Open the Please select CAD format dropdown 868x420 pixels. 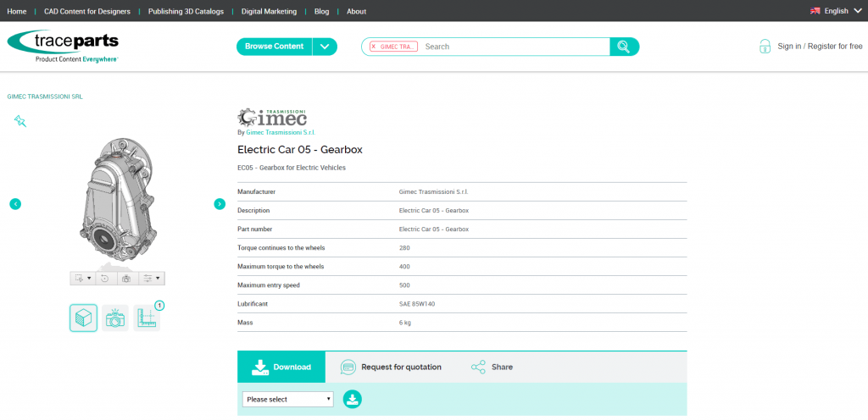pos(288,399)
